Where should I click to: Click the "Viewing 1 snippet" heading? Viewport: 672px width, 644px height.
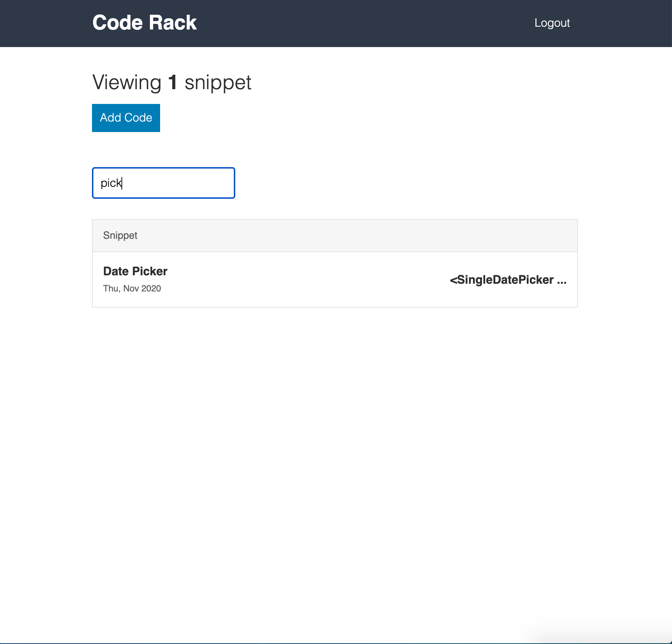point(172,83)
